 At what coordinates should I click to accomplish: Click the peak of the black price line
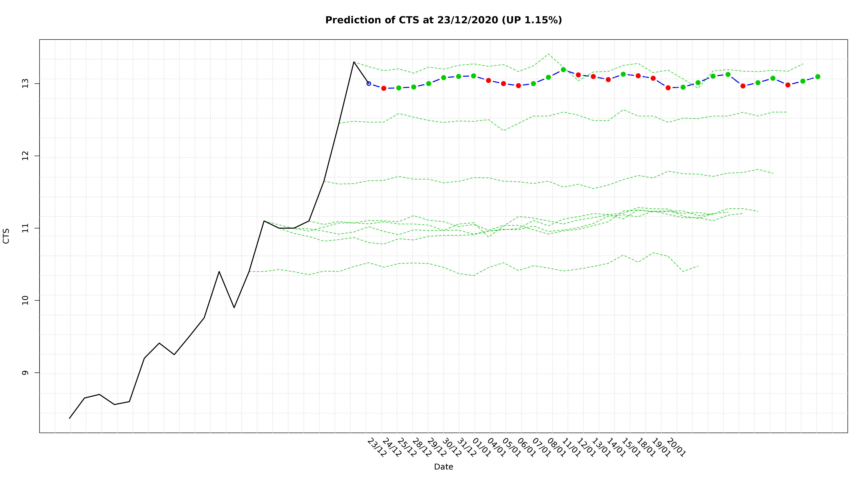click(354, 62)
